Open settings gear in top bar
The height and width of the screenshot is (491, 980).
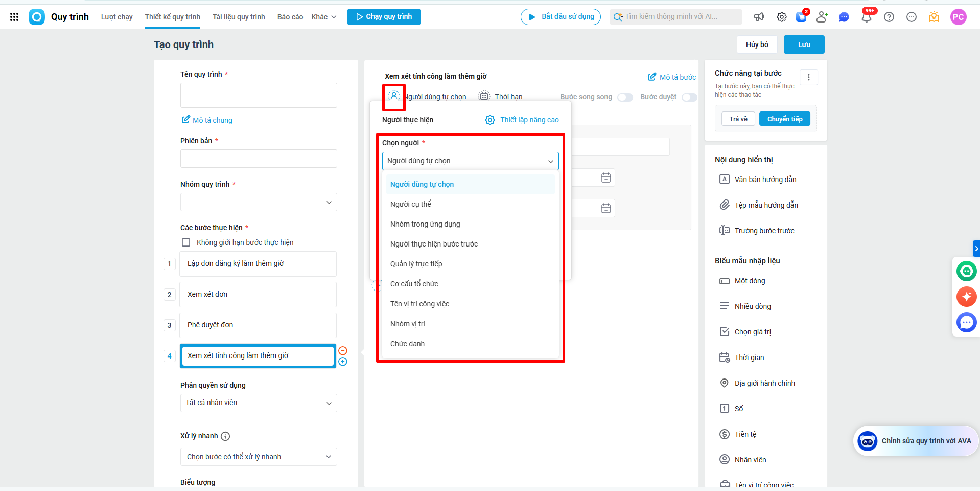[782, 17]
